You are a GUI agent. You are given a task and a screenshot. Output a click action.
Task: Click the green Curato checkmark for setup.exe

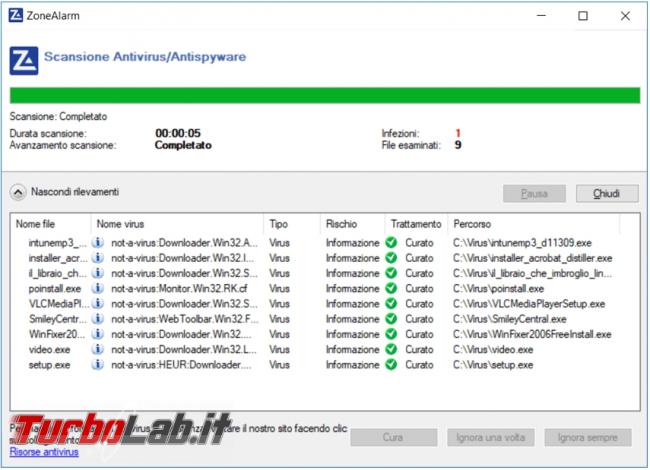pyautogui.click(x=391, y=365)
